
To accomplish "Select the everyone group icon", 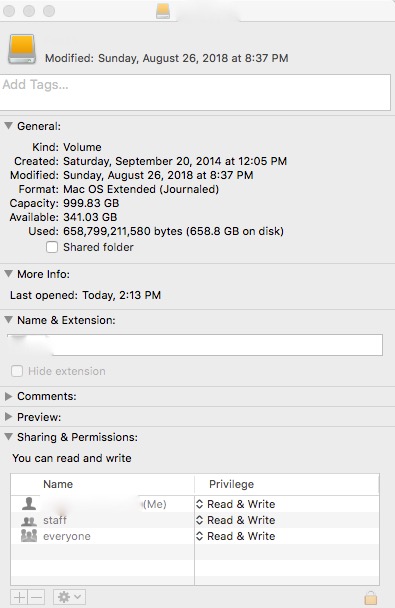I will [x=29, y=536].
